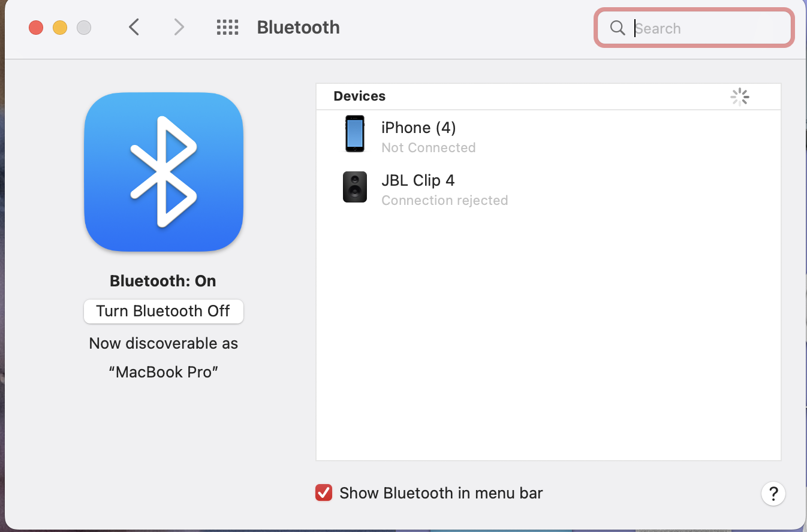The image size is (807, 532).
Task: Click the Now discoverable as text
Action: tap(164, 343)
